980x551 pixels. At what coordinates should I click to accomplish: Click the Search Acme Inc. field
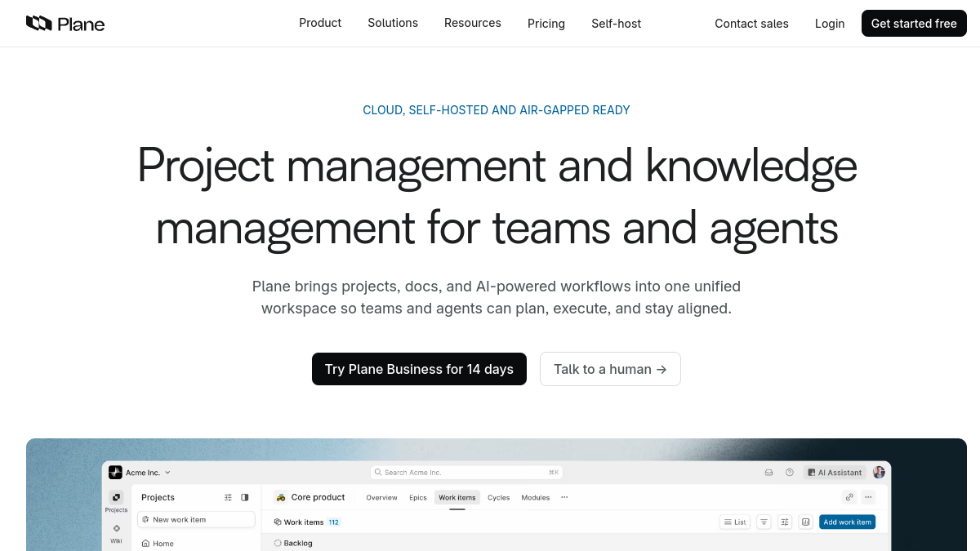[x=466, y=473]
